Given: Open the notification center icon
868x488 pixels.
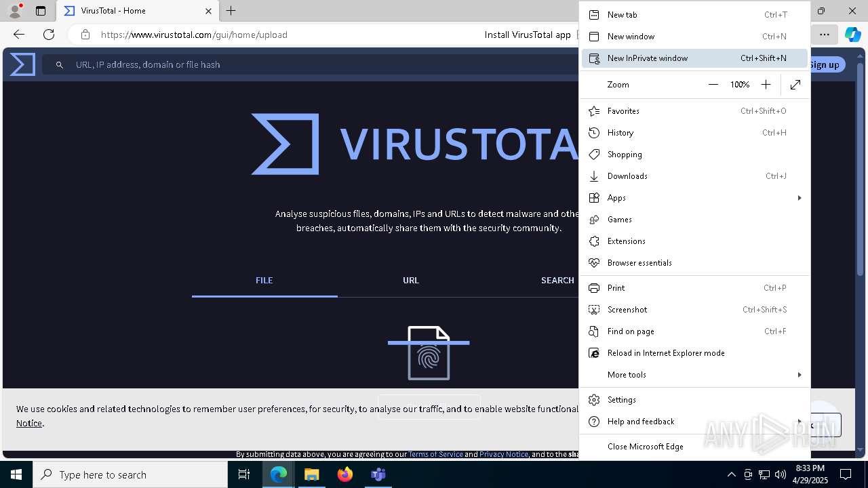Looking at the screenshot, I should (x=846, y=474).
